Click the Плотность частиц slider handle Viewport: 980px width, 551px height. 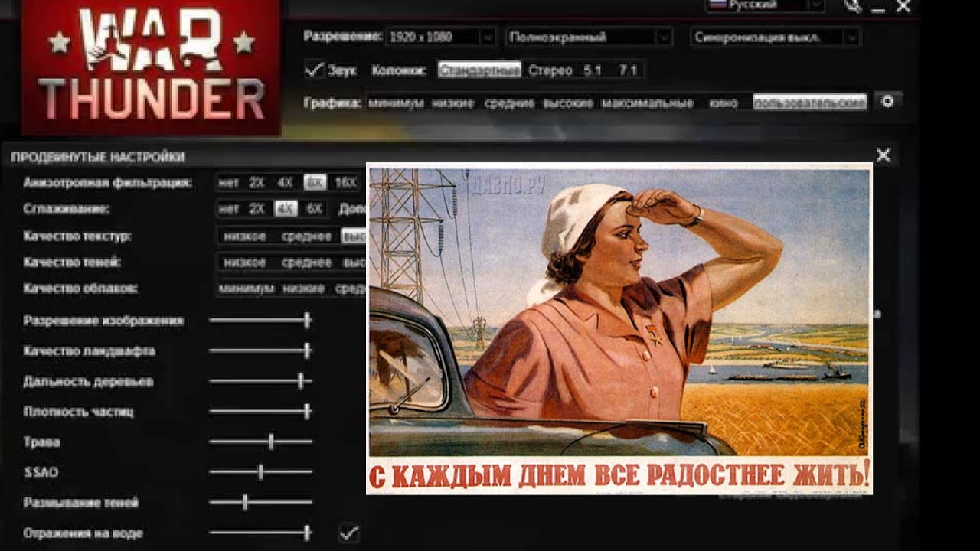pos(307,412)
